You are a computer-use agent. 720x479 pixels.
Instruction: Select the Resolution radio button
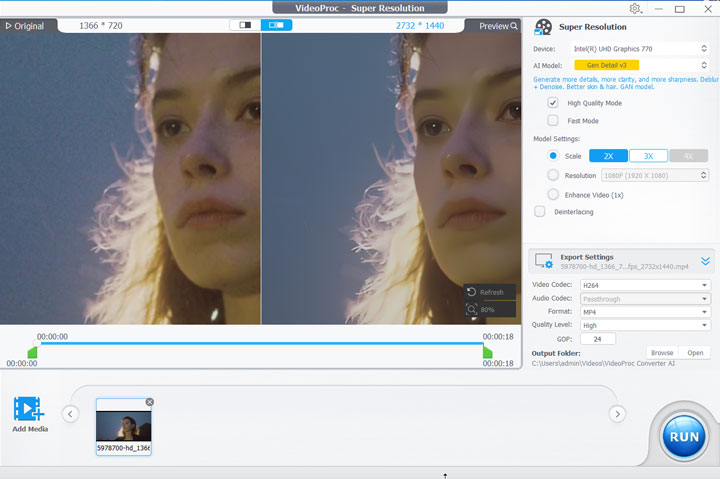tap(553, 175)
